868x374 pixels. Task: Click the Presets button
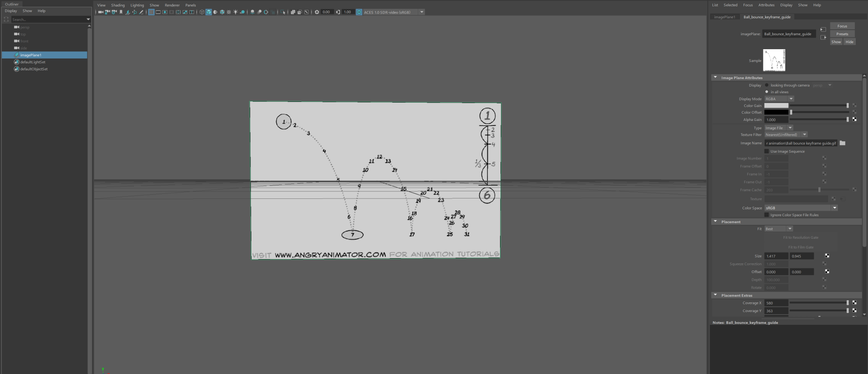click(x=842, y=34)
